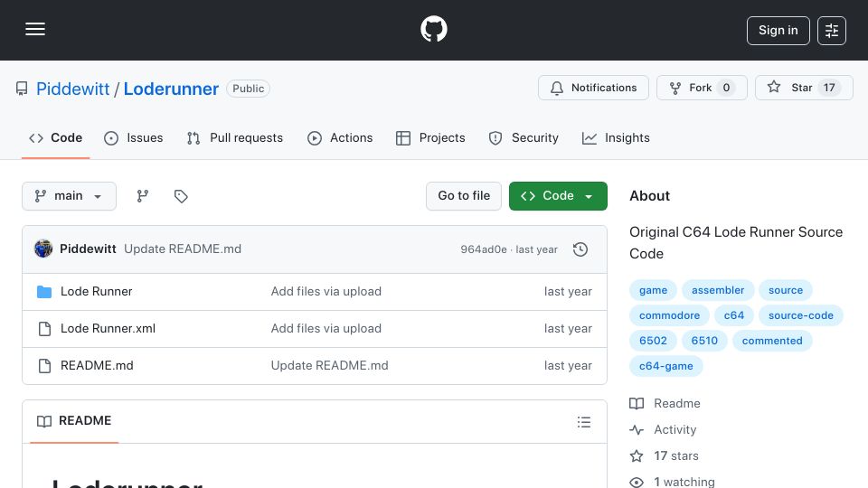Click the README.md file icon
Image resolution: width=868 pixels, height=488 pixels.
(x=44, y=366)
